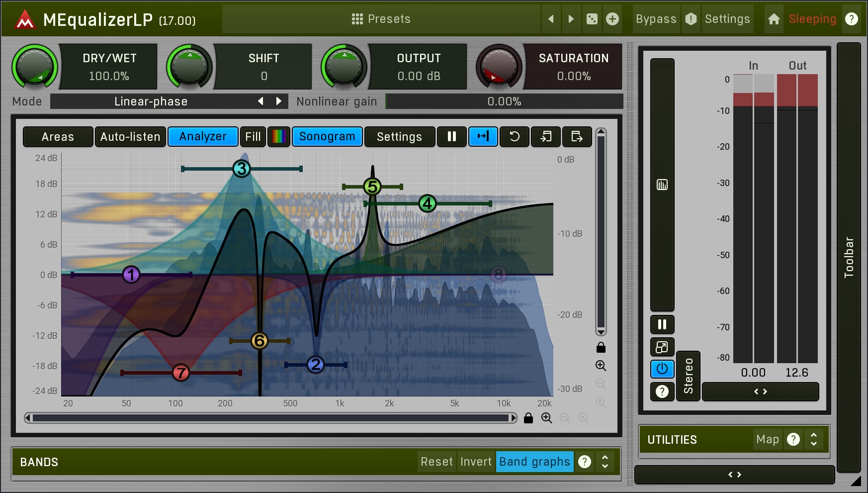Screen dimensions: 868x493
Task: Click the meter power button icon
Action: (x=662, y=369)
